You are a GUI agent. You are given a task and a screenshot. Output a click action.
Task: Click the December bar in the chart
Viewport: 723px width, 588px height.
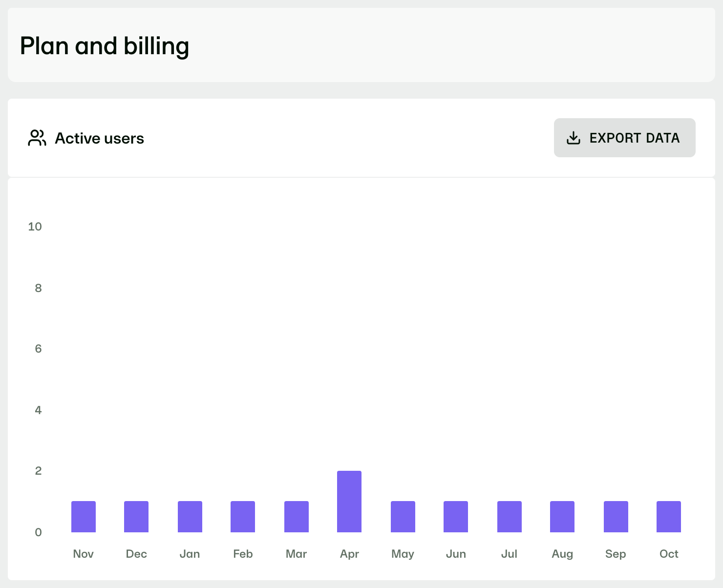point(136,517)
